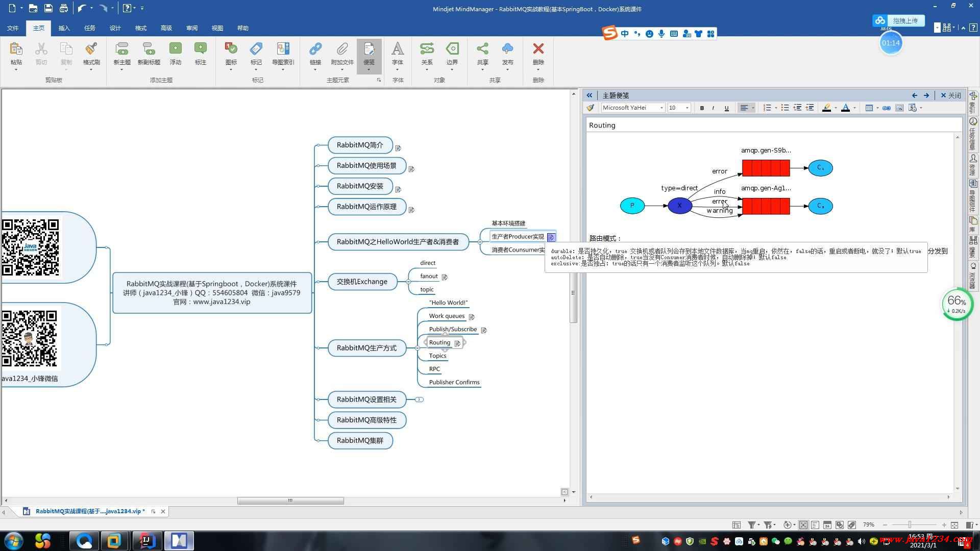Open the insert table dropdown in notes
The height and width of the screenshot is (551, 980).
[x=877, y=108]
